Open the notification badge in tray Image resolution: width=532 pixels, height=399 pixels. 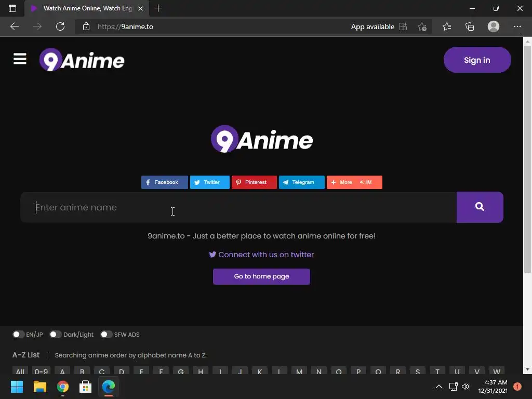coord(517,387)
